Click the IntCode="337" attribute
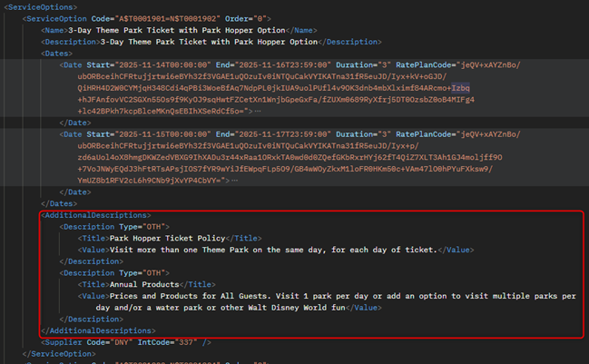 [168, 342]
